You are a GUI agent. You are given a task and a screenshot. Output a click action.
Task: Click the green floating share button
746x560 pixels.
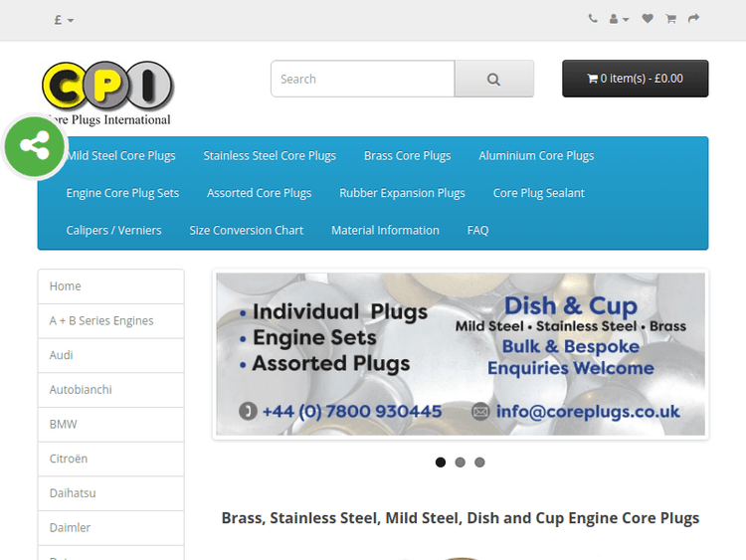[34, 147]
